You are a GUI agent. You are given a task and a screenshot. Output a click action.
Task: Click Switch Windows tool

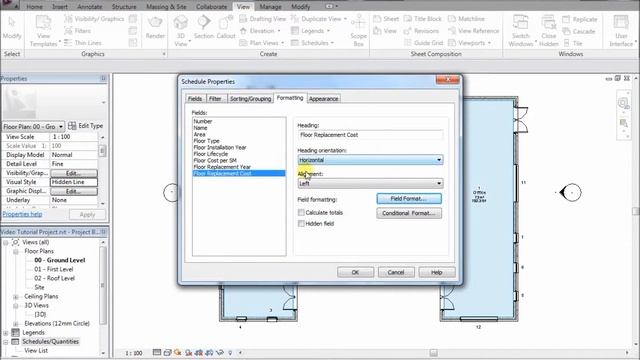[520, 31]
